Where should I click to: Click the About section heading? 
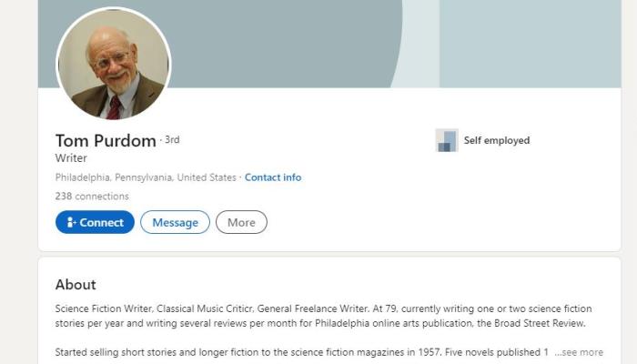click(76, 284)
